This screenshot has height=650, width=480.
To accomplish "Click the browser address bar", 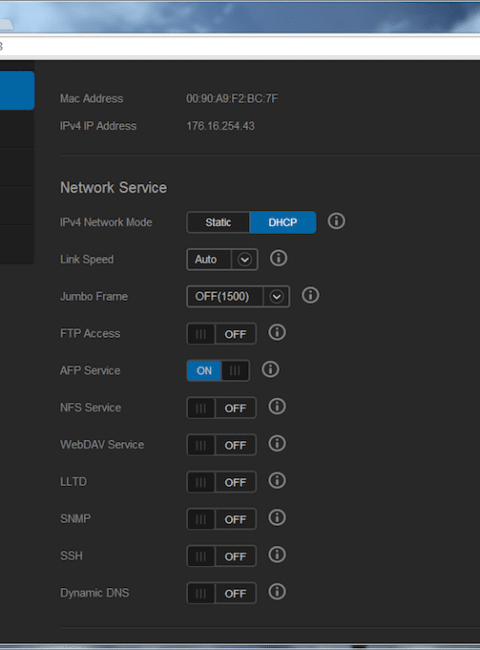I will 240,46.
